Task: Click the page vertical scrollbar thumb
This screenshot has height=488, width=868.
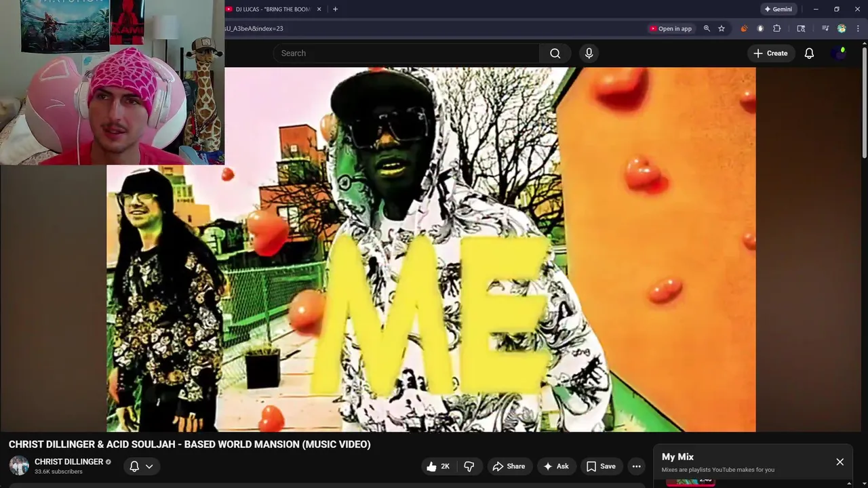Action: [x=864, y=103]
